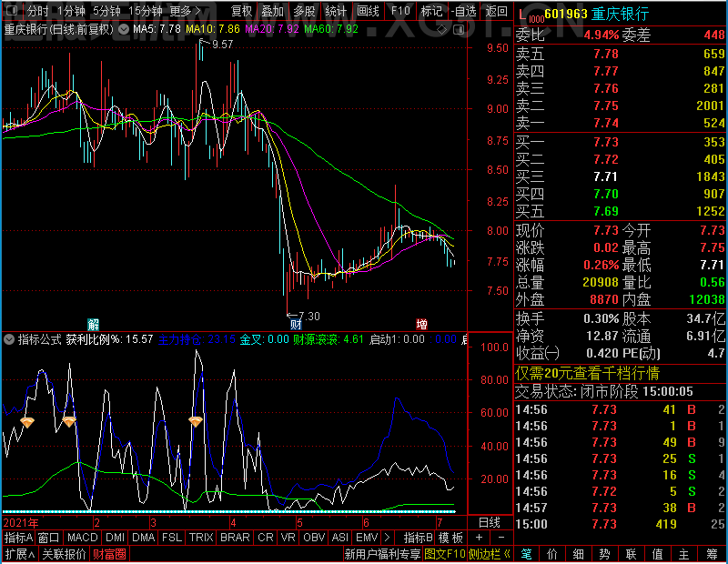Image resolution: width=728 pixels, height=564 pixels.
Task: Select the 价 price tab
Action: pyautogui.click(x=552, y=554)
